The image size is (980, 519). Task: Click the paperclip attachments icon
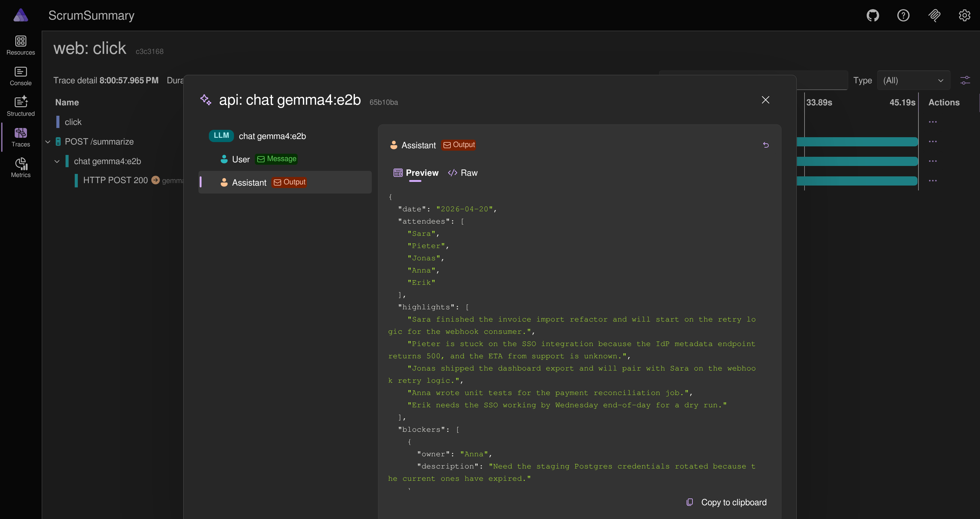(934, 15)
